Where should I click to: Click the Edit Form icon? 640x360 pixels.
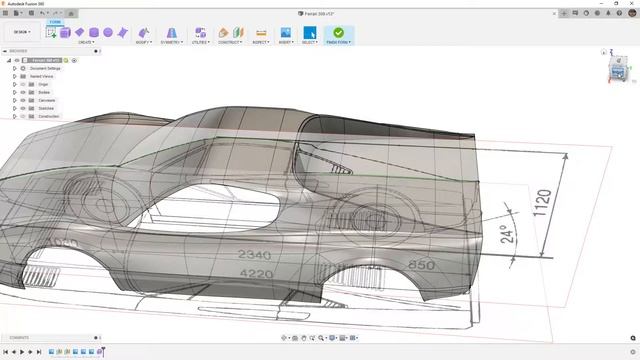click(144, 33)
